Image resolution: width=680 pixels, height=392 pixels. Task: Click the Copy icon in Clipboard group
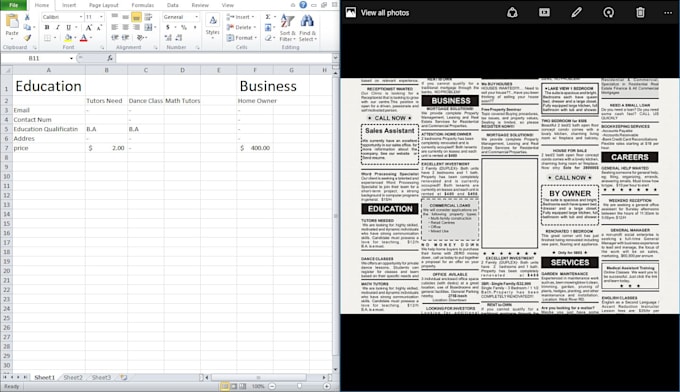[27, 27]
